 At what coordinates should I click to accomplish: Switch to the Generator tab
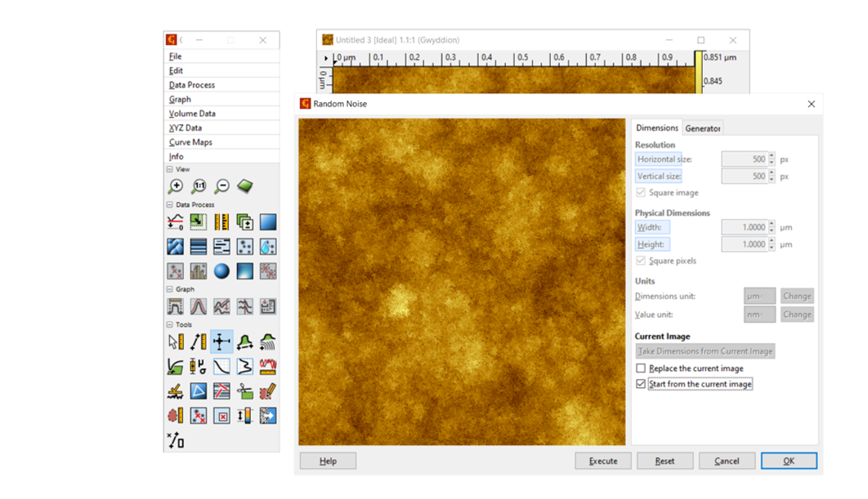(703, 128)
